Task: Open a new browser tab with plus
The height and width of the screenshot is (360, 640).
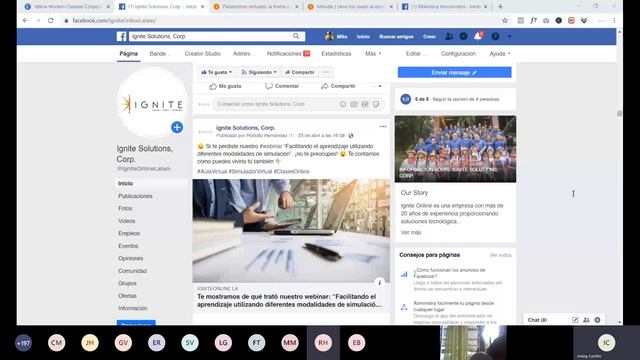Action: tap(500, 7)
